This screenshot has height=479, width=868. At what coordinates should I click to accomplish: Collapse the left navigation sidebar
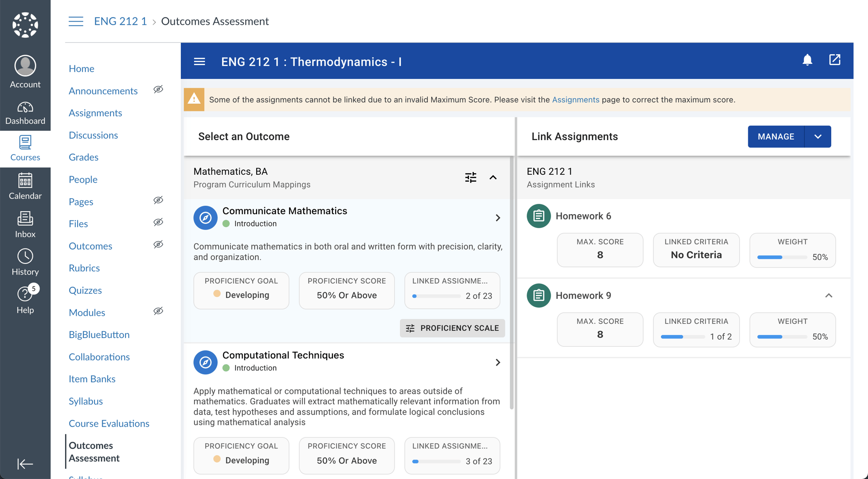point(25,464)
